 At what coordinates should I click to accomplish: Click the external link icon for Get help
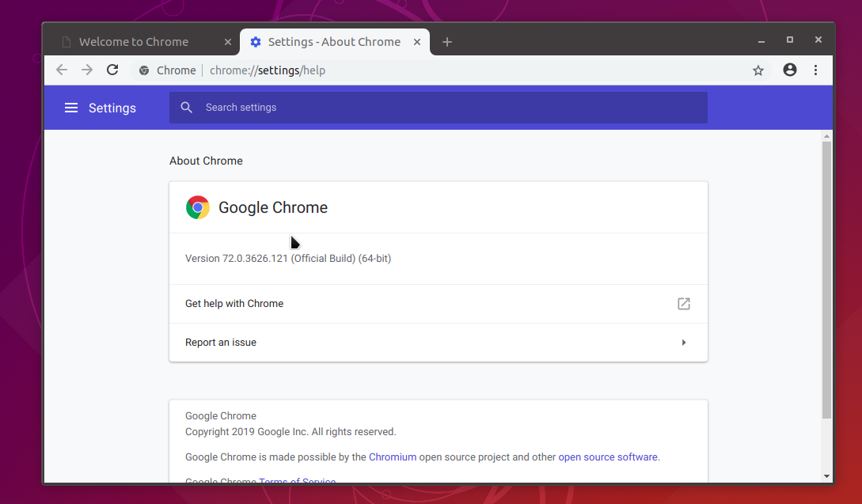point(683,303)
